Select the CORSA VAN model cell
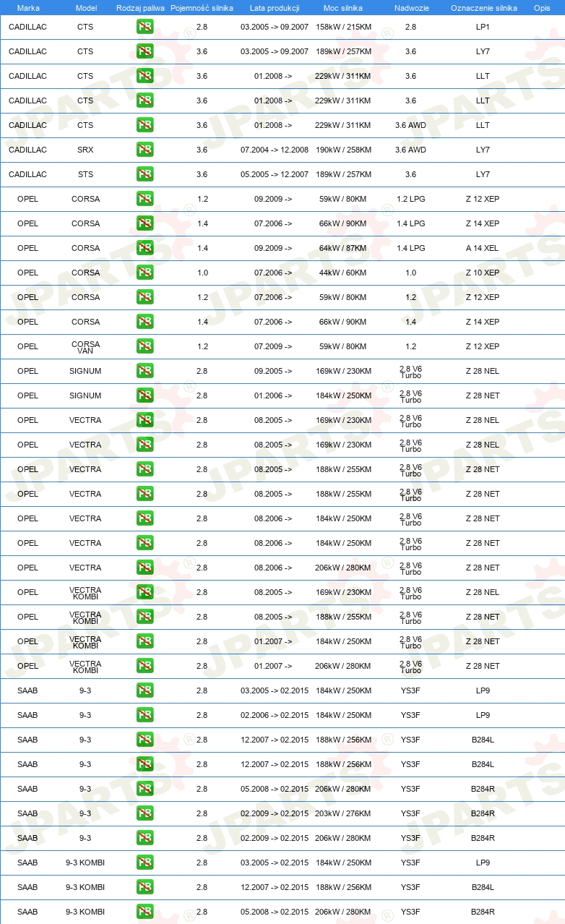The height and width of the screenshot is (924, 565). [85, 346]
